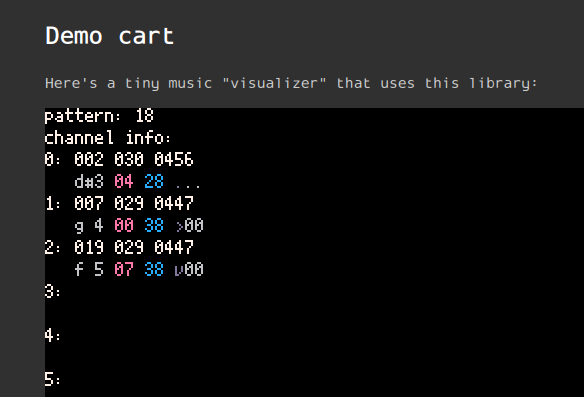Click the g 4 note on channel 1
The image size is (584, 397).
point(89,226)
